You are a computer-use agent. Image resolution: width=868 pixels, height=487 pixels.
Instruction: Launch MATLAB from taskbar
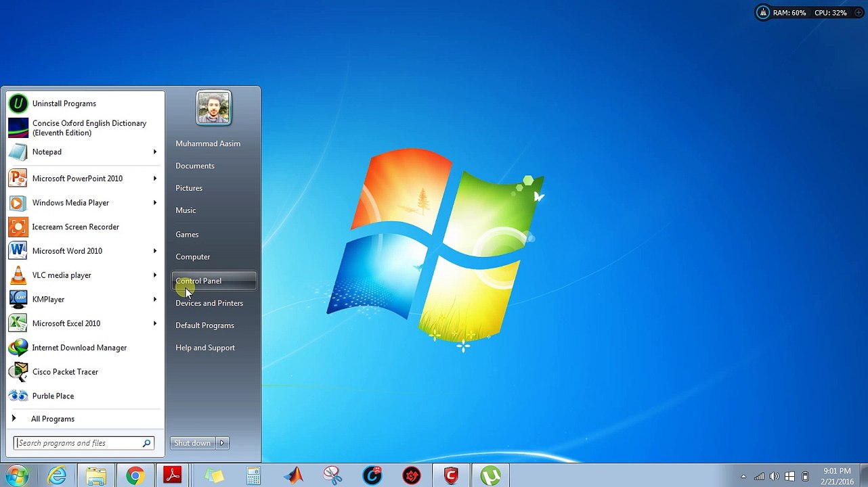tap(293, 476)
